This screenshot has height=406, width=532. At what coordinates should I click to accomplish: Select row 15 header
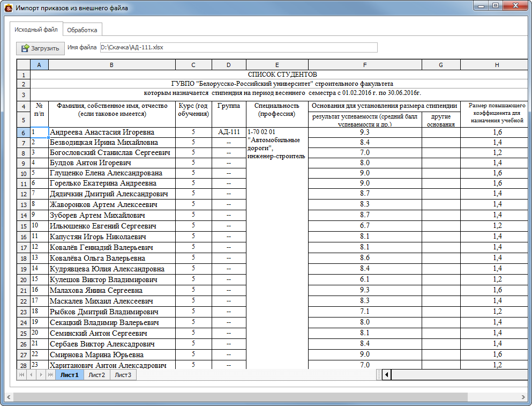pos(24,226)
